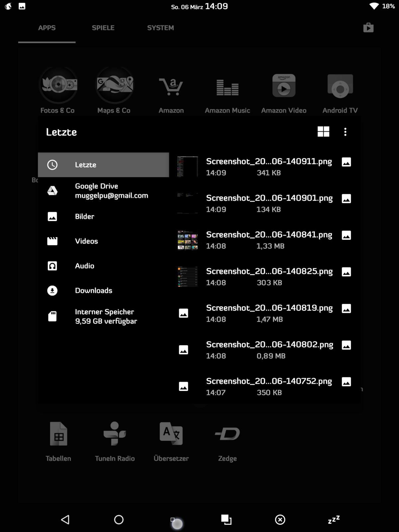Open the Bilder images category
Image resolution: width=399 pixels, height=532 pixels.
tap(103, 216)
